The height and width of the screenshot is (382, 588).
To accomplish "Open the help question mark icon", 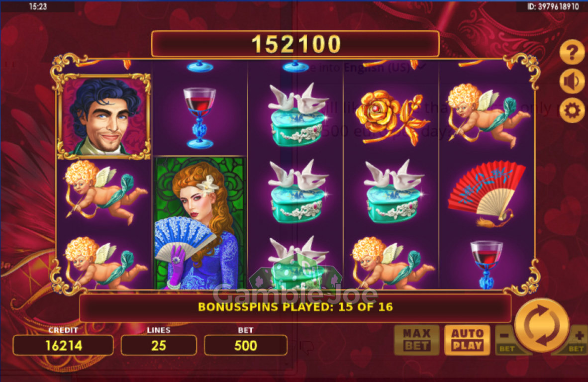I will tap(572, 53).
